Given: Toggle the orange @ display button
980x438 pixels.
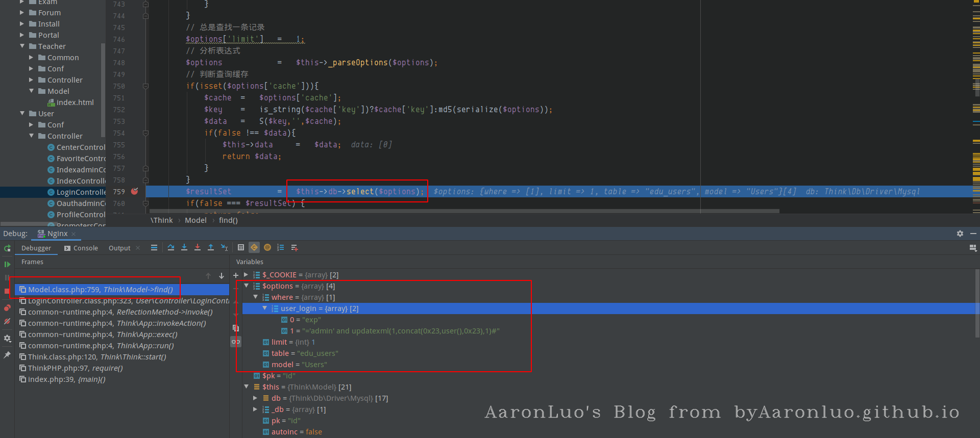Looking at the screenshot, I should tap(267, 248).
